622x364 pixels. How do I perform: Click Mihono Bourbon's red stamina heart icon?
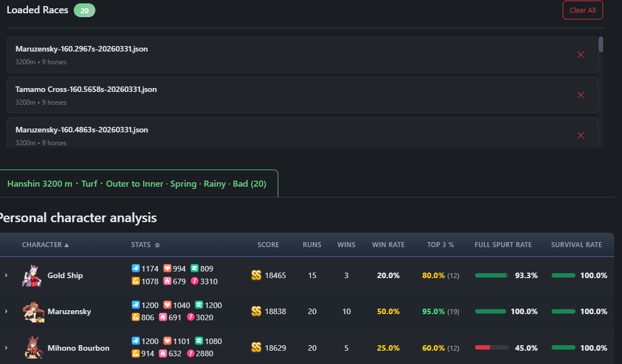coord(167,341)
